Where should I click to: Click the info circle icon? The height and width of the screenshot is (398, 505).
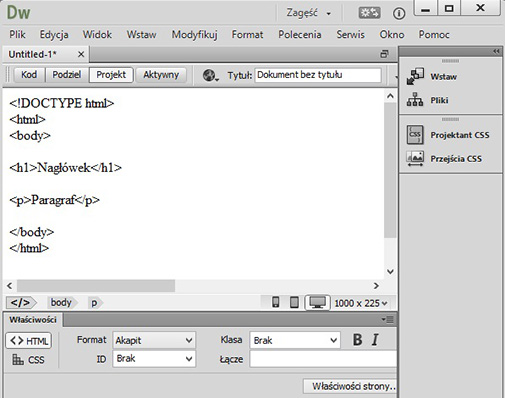[x=399, y=13]
